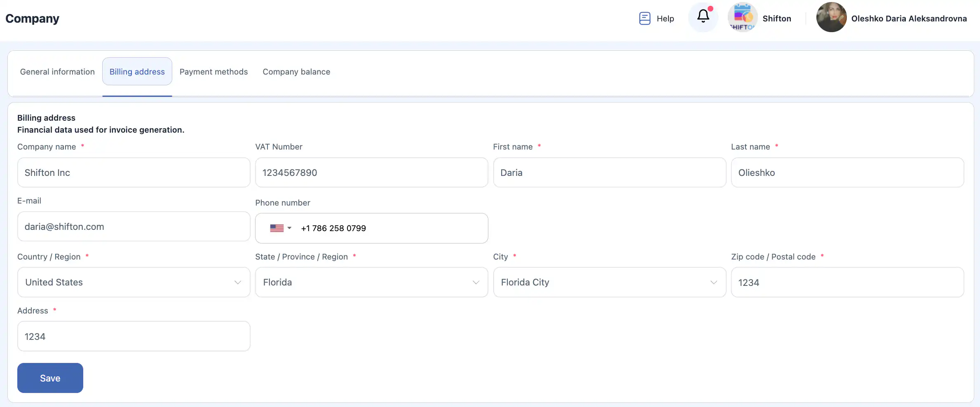Viewport: 980px width, 407px height.
Task: Click the Last name field
Action: (847, 173)
